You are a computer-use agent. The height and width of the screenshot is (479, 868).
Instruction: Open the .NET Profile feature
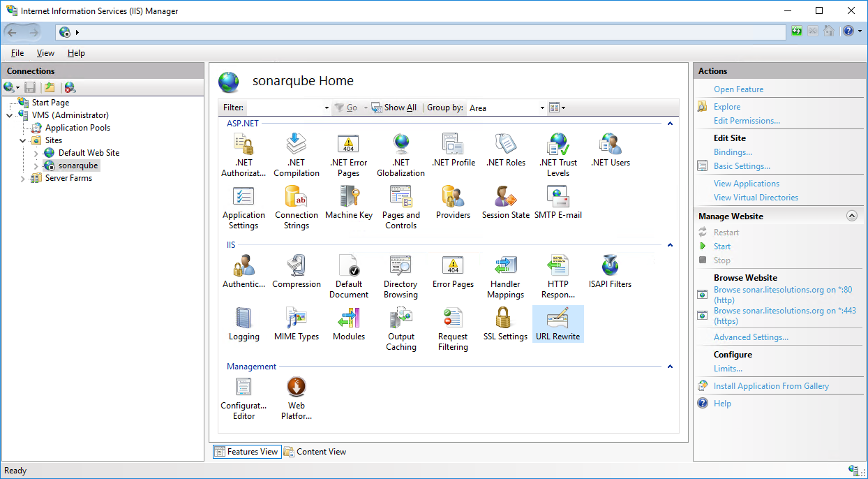(453, 150)
